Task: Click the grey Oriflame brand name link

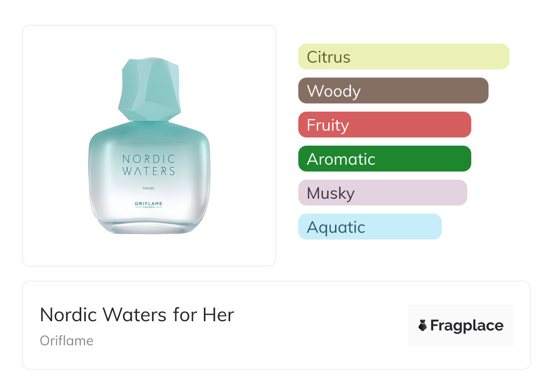Action: coord(67,341)
